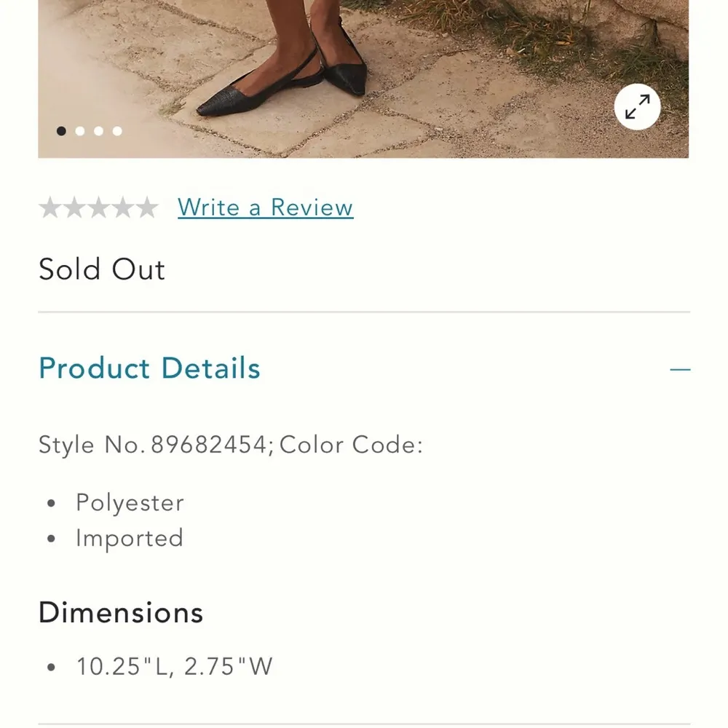Collapse Product Details using the minus icon
Screen dimensions: 728x728
680,369
